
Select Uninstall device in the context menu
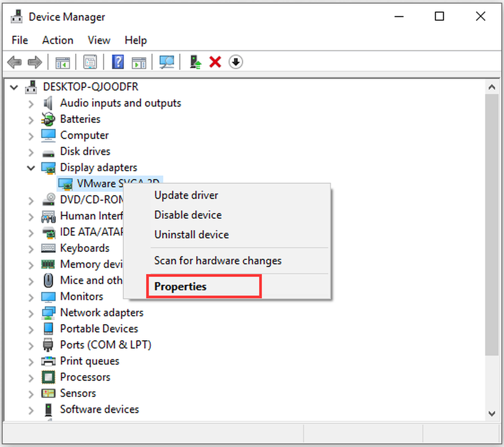192,235
